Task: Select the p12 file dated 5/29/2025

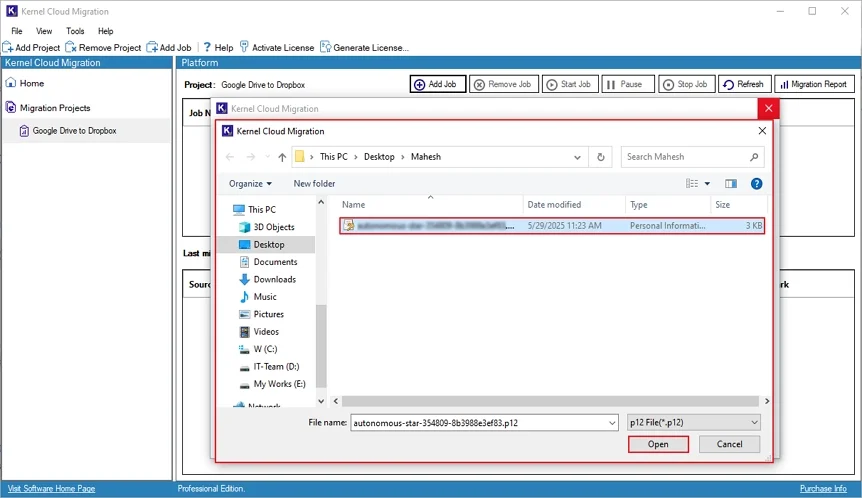Action: [x=552, y=226]
